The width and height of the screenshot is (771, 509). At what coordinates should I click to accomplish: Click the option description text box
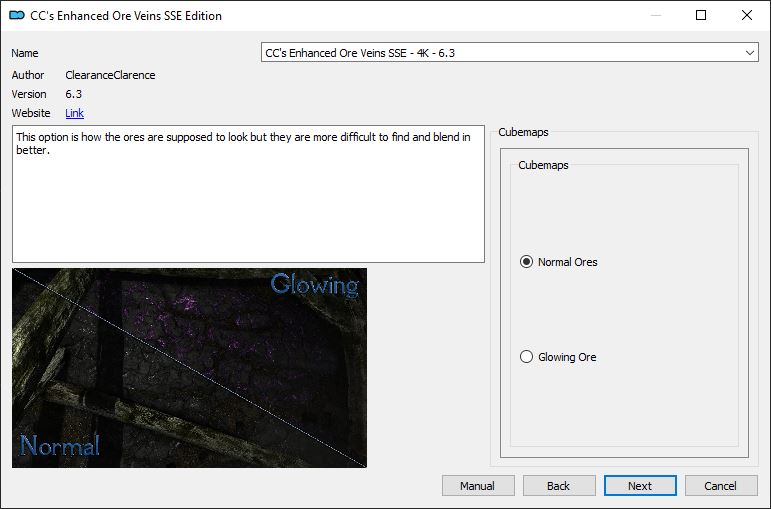[248, 194]
